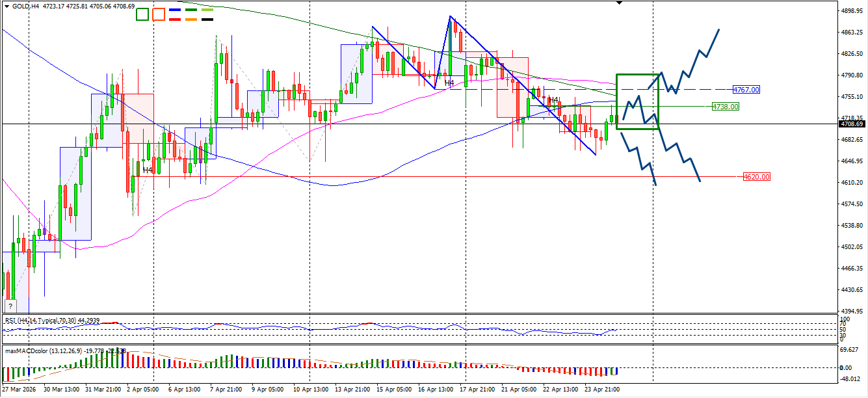
Task: Click the light green legend line swatch
Action: (x=207, y=10)
